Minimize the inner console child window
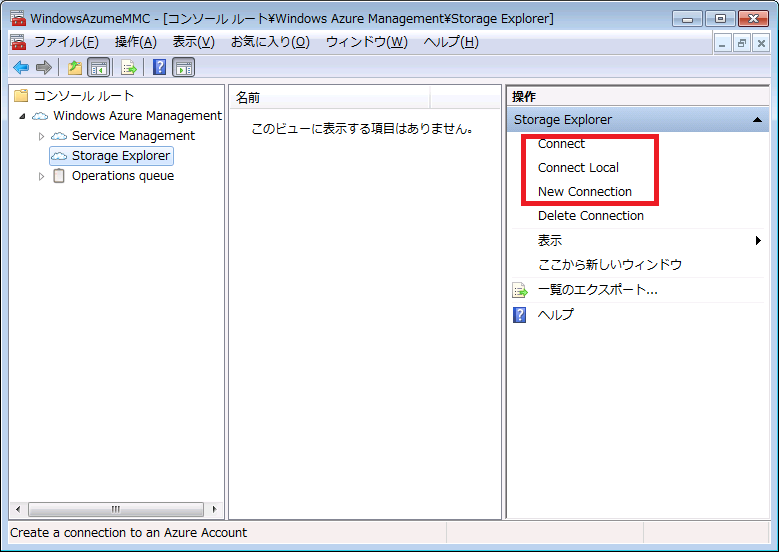 pos(722,44)
